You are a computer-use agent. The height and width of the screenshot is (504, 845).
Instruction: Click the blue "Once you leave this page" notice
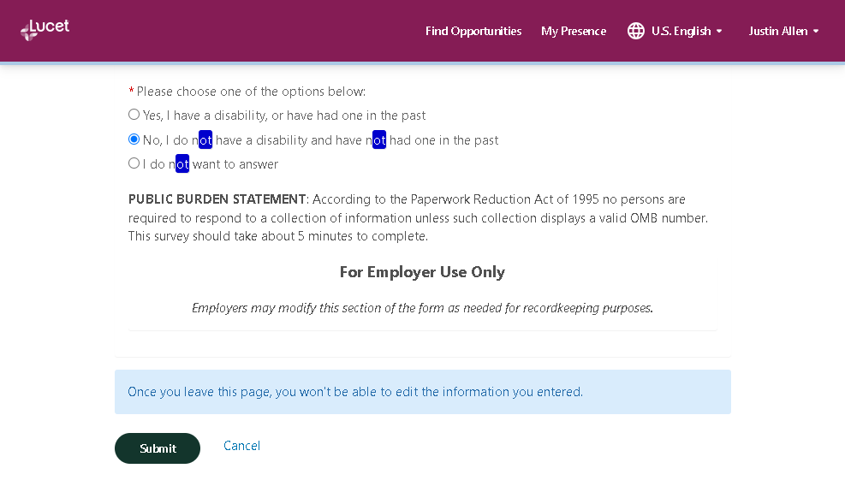422,392
